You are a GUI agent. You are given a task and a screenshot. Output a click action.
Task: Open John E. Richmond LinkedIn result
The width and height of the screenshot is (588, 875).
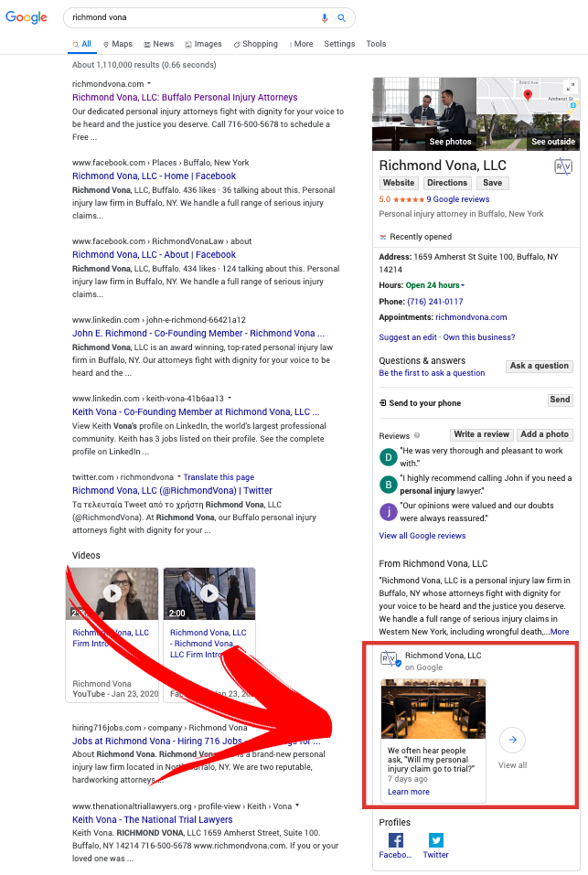(198, 333)
